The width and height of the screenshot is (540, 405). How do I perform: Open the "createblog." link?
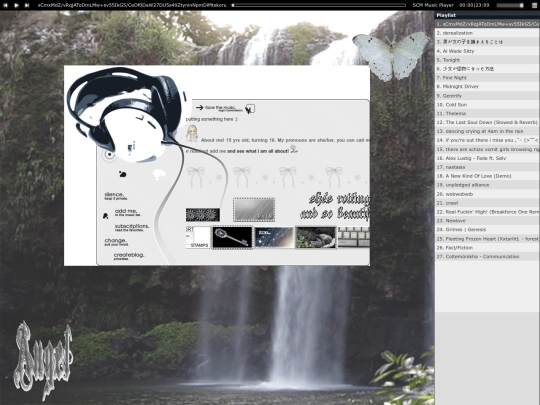coord(129,257)
